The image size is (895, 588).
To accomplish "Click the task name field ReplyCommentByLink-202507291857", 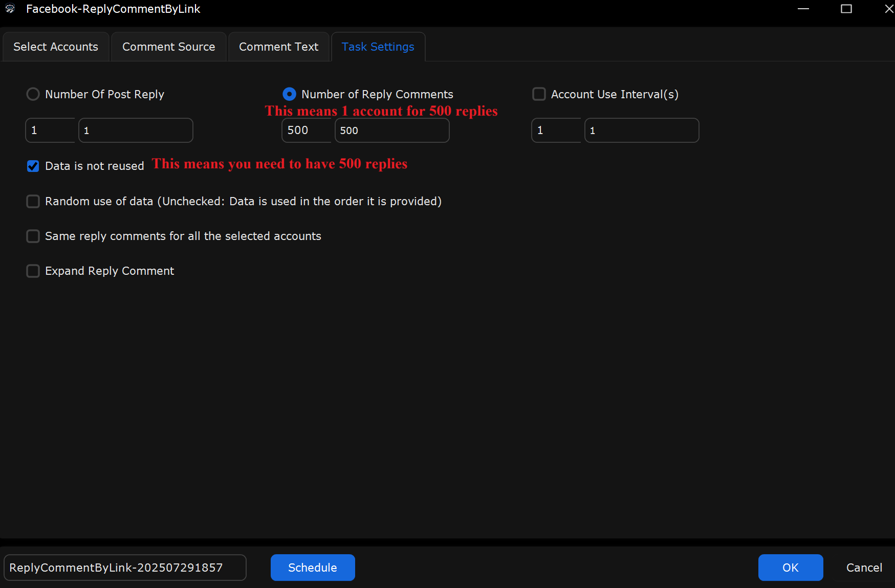I will 125,568.
